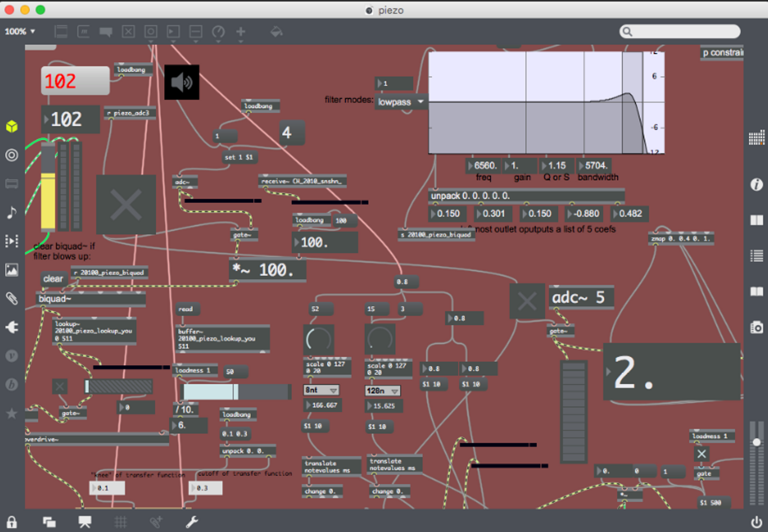
Task: Open the 8nt note value dropdown
Action: (x=322, y=390)
